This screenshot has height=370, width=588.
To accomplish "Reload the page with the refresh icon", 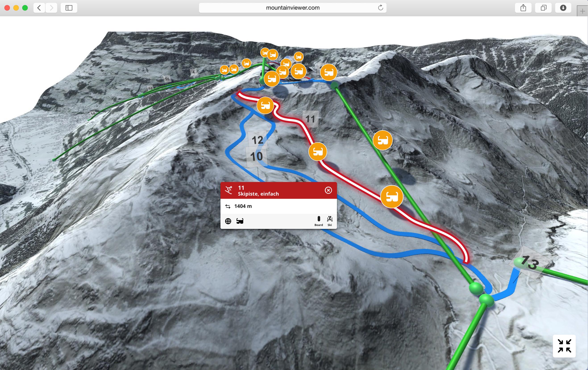I will (380, 8).
